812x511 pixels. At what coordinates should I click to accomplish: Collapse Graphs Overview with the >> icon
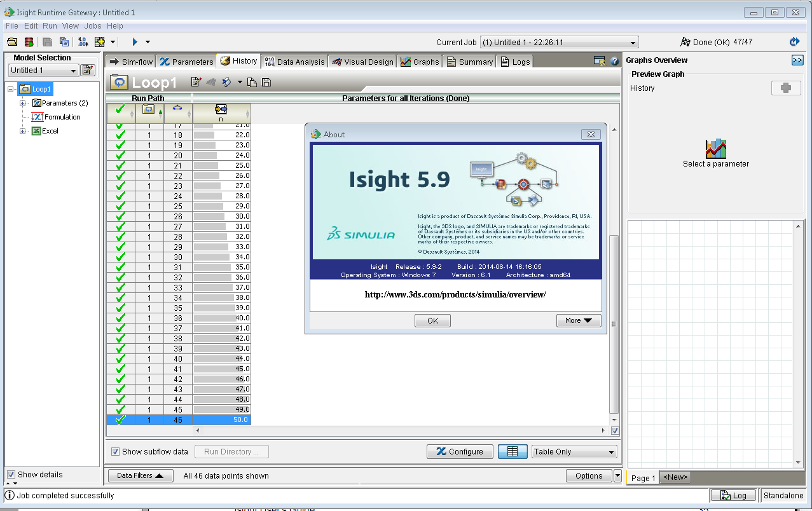click(x=797, y=60)
